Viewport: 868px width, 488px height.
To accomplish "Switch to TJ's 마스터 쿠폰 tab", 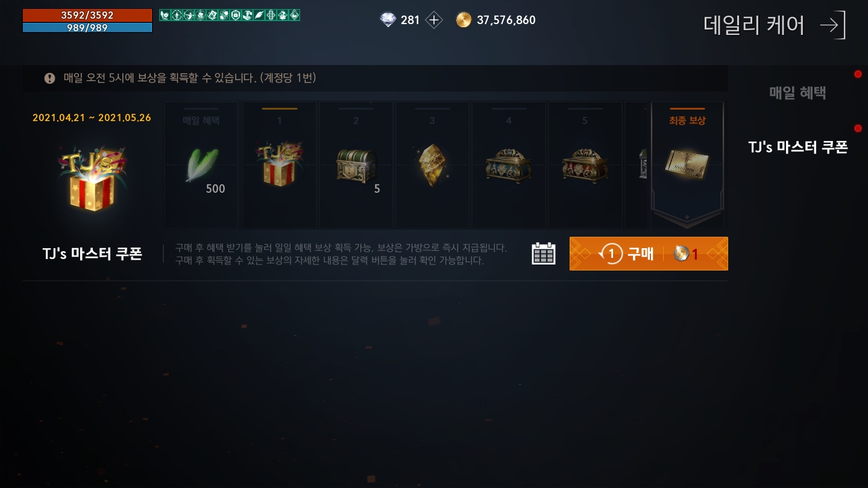I will [798, 147].
